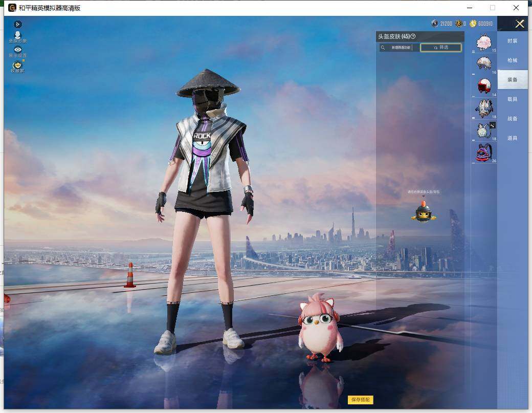532x413 pixels.
Task: Select the red and white helmet numbered 14
Action: coord(484,86)
